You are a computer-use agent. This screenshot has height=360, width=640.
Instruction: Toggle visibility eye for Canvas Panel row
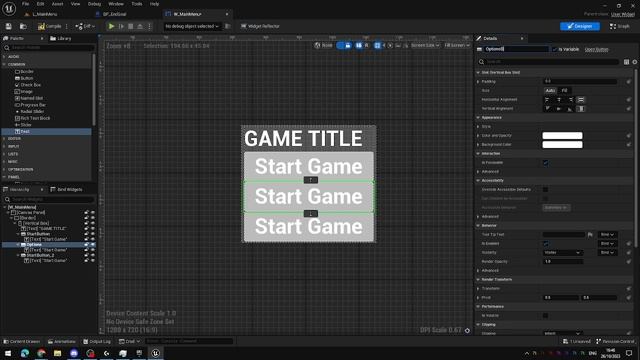[x=93, y=213]
